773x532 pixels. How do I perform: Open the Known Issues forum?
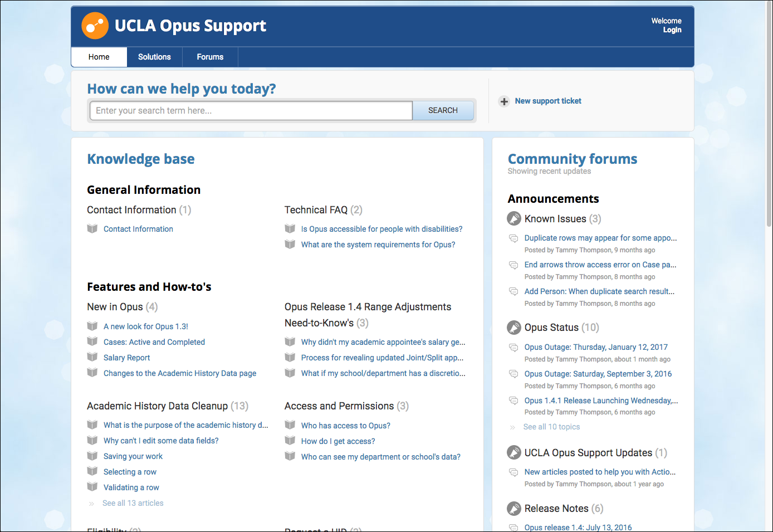click(x=555, y=219)
